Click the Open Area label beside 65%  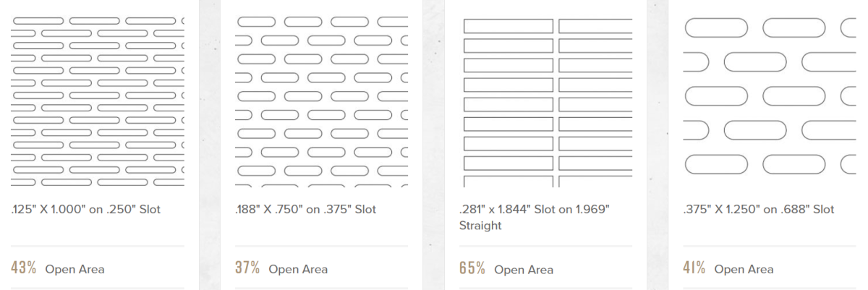[524, 269]
